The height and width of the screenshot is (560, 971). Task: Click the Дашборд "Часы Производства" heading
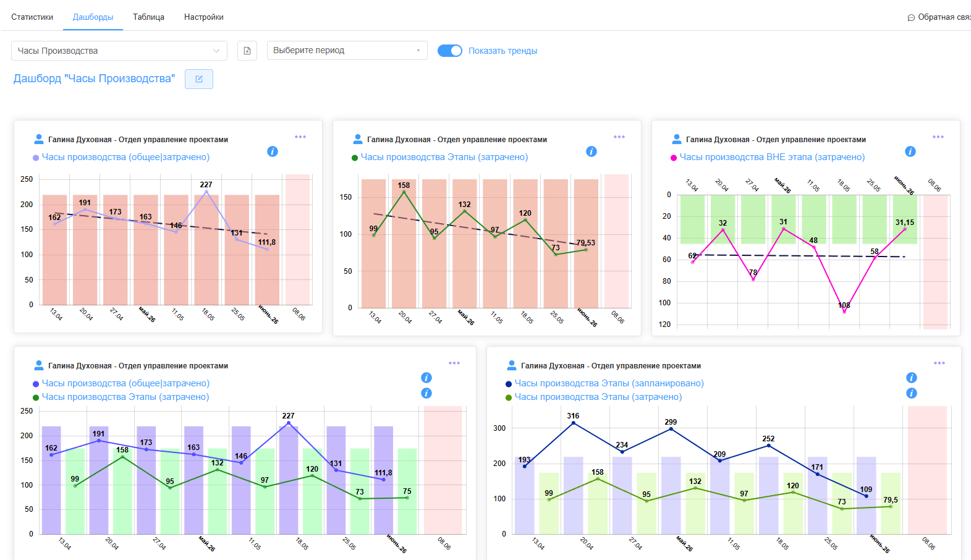(95, 78)
